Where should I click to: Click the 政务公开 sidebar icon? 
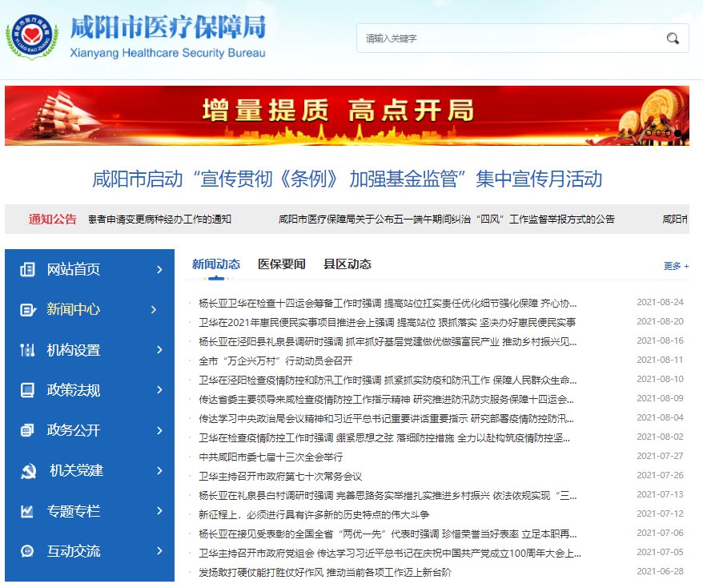27,430
